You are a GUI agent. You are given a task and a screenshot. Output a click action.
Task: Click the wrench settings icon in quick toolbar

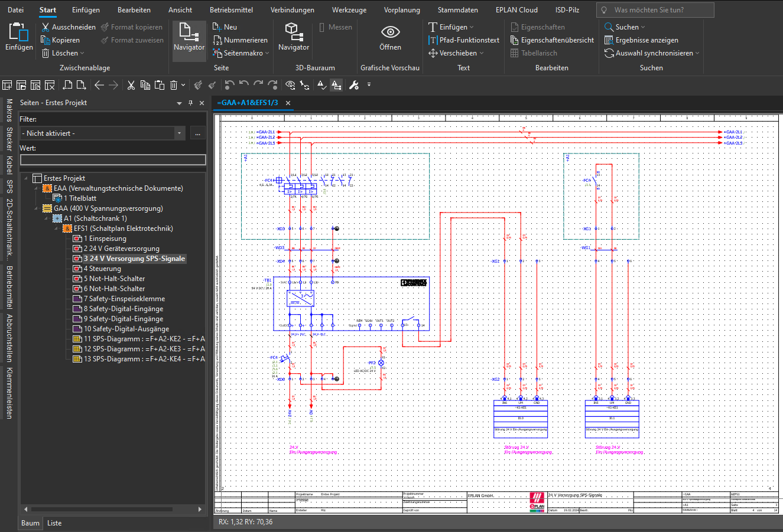coord(354,85)
